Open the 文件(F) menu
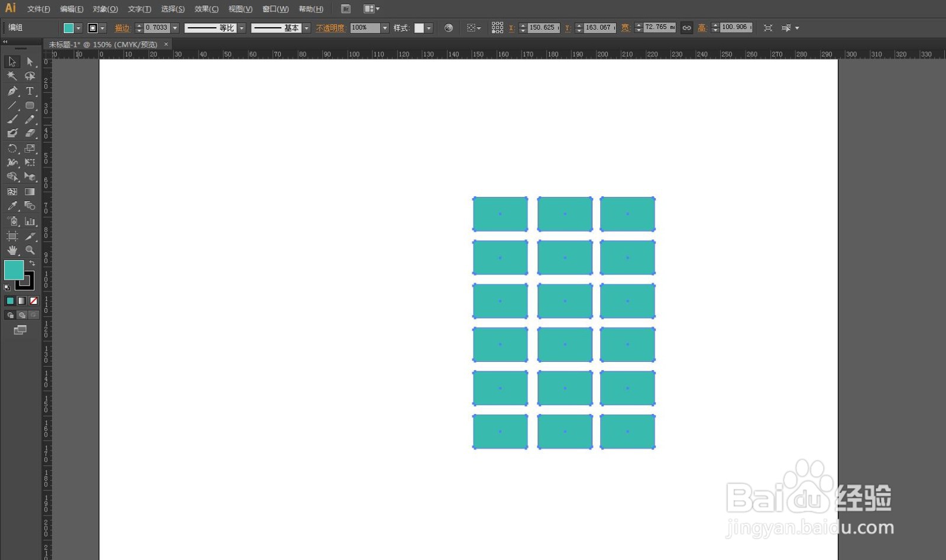The image size is (946, 560). click(38, 9)
